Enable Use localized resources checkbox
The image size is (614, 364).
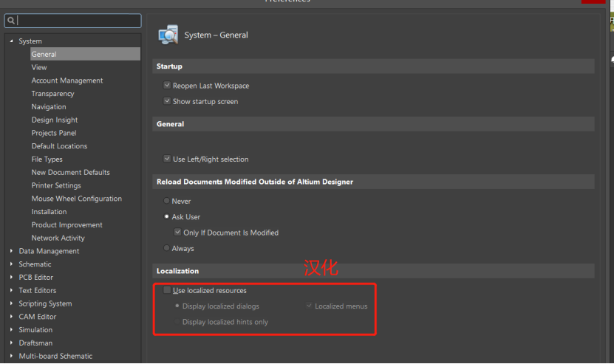[x=167, y=290]
